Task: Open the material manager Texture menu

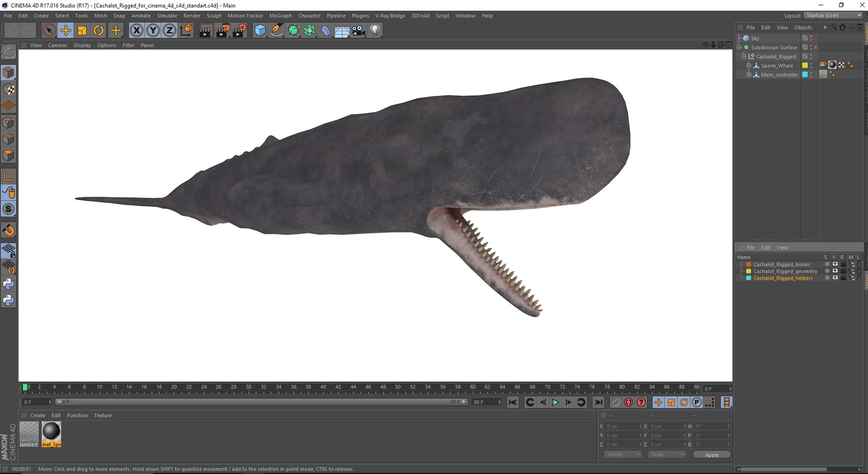Action: 103,415
